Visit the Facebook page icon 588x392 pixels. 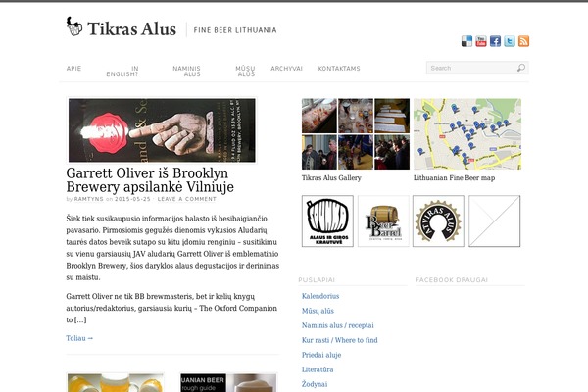click(x=495, y=41)
